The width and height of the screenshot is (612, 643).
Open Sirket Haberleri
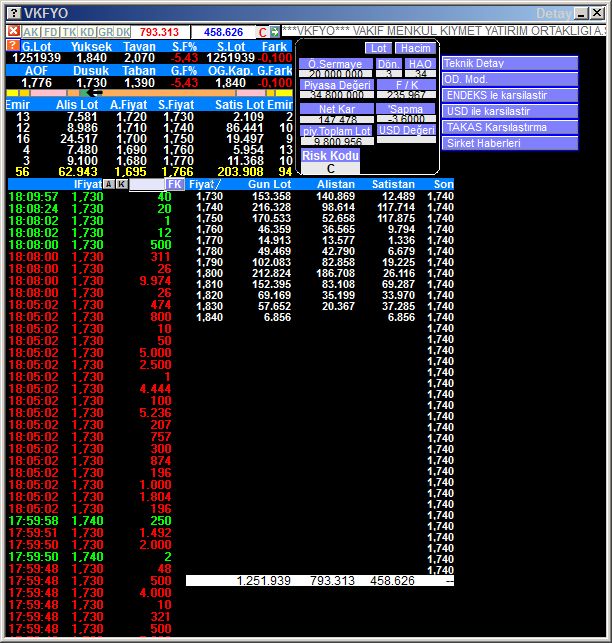tap(510, 143)
